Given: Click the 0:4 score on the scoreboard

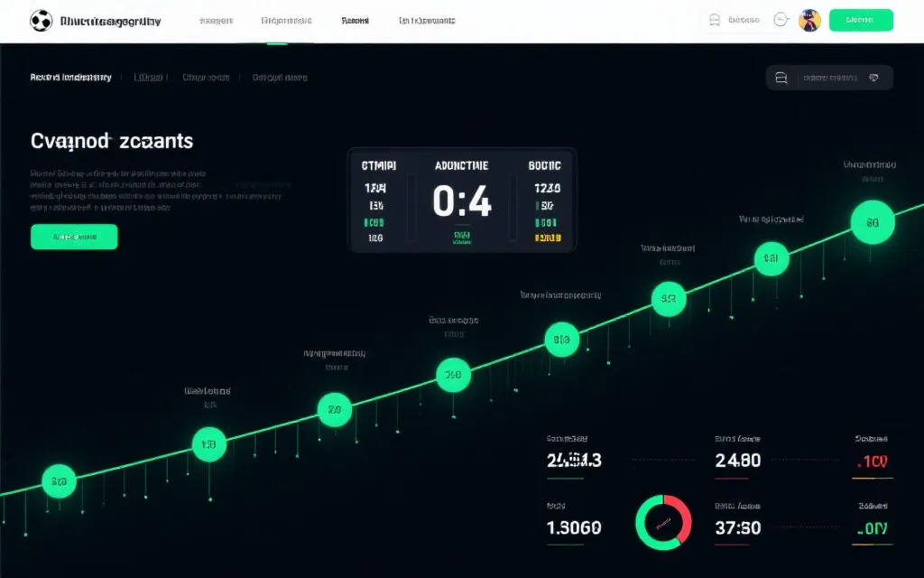Looking at the screenshot, I should [462, 201].
